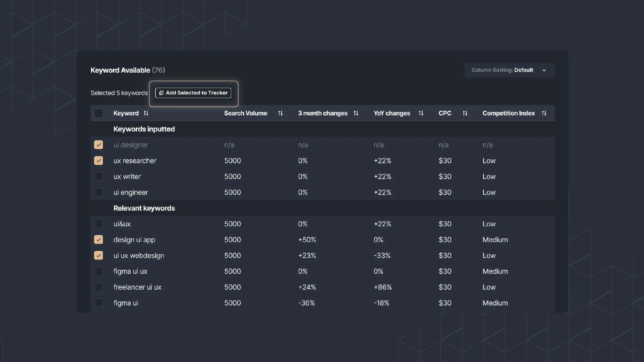Screen dimensions: 644x362
Task: Click +50% in the design ui app row
Action: (x=307, y=240)
